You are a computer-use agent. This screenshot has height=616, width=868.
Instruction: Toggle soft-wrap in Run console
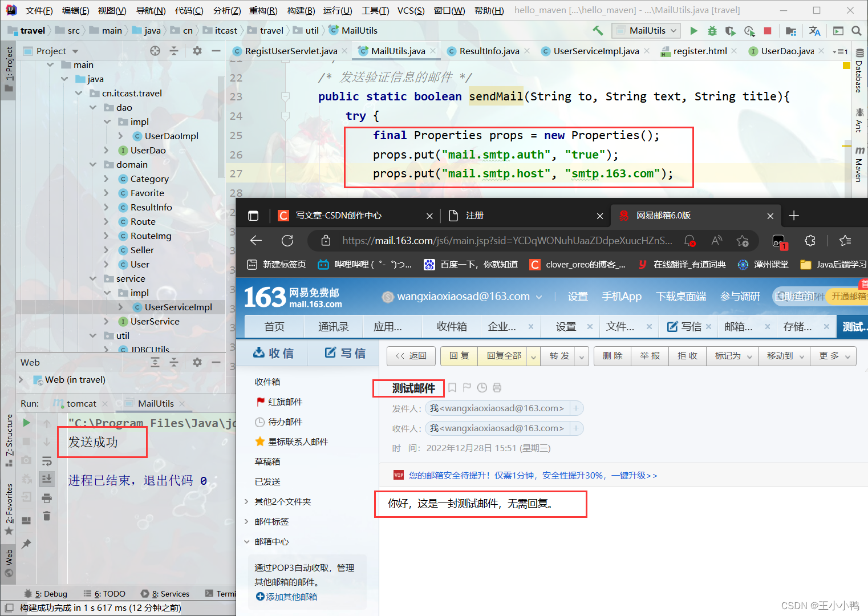[47, 460]
